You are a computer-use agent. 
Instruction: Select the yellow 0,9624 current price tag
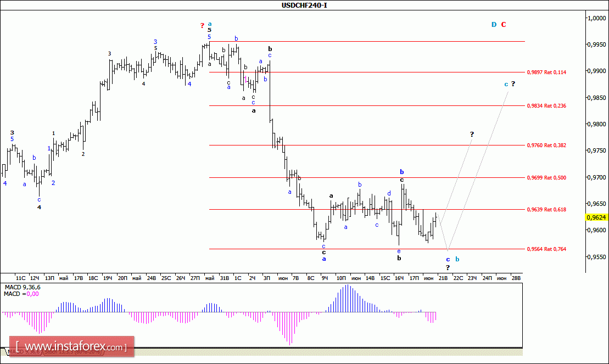[596, 217]
